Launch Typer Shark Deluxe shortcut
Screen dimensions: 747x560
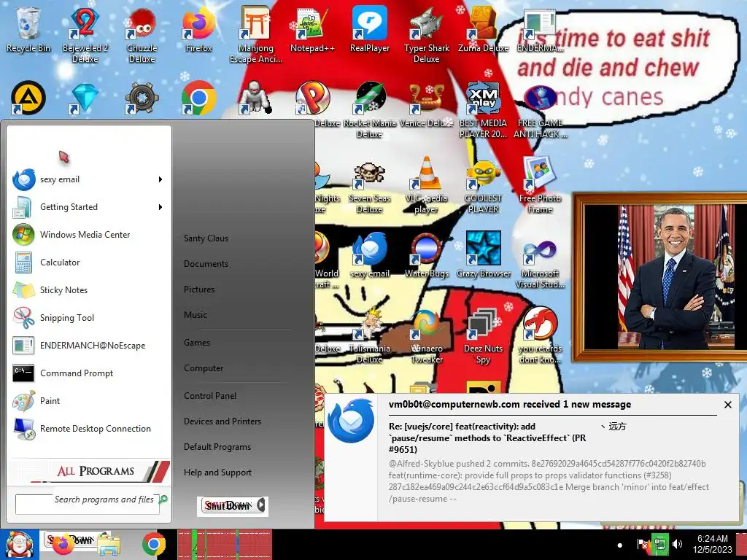(x=426, y=34)
